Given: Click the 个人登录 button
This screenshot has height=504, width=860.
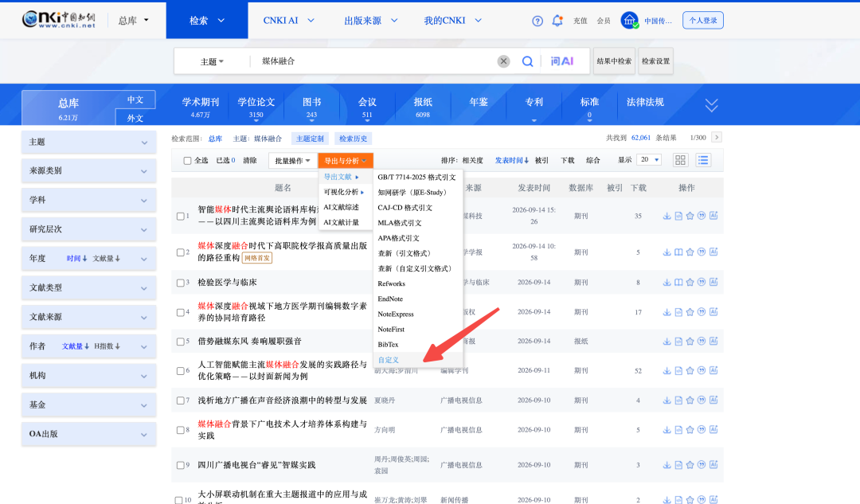Looking at the screenshot, I should point(703,20).
